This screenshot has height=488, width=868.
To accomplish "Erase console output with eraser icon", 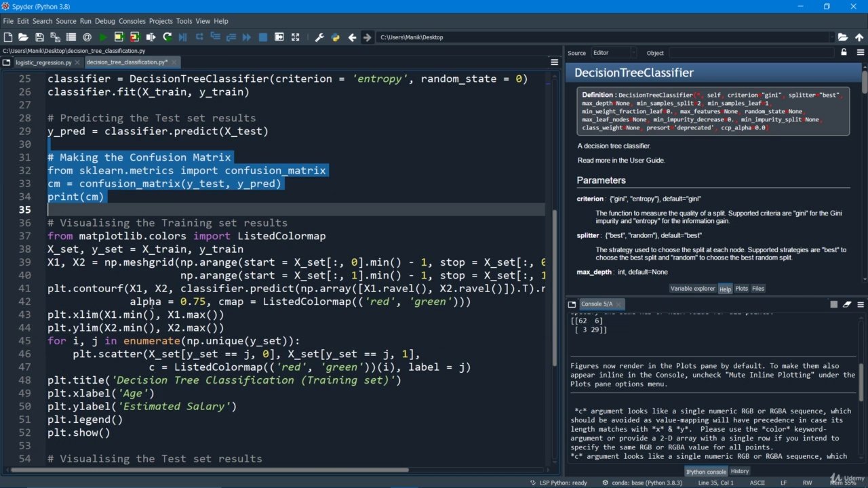I will click(x=847, y=304).
